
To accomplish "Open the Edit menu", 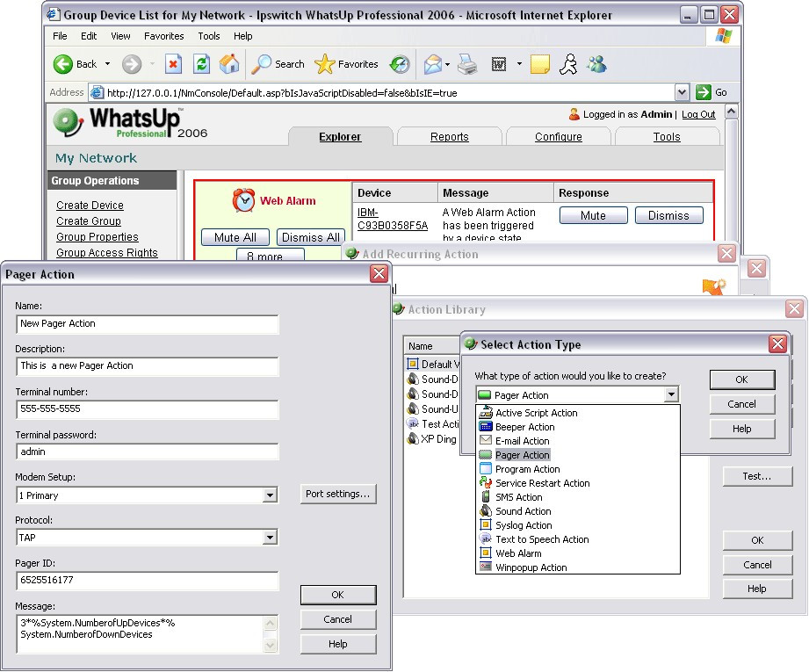I will pos(89,36).
